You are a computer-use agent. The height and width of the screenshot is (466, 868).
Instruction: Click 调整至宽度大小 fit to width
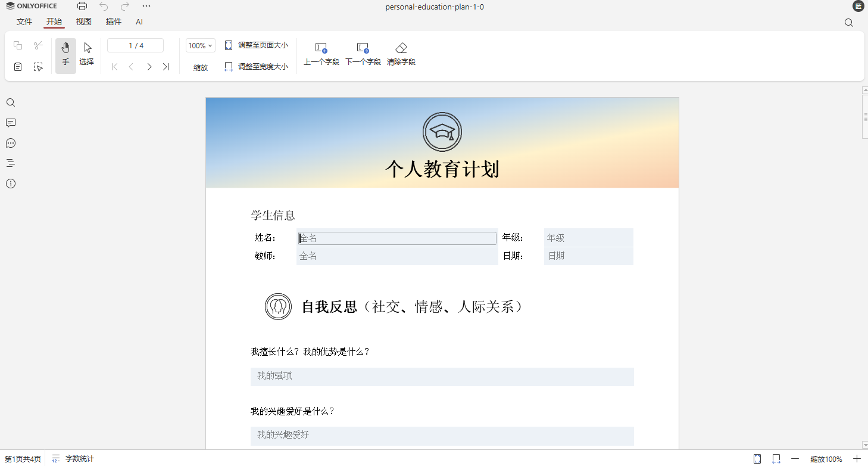(256, 67)
